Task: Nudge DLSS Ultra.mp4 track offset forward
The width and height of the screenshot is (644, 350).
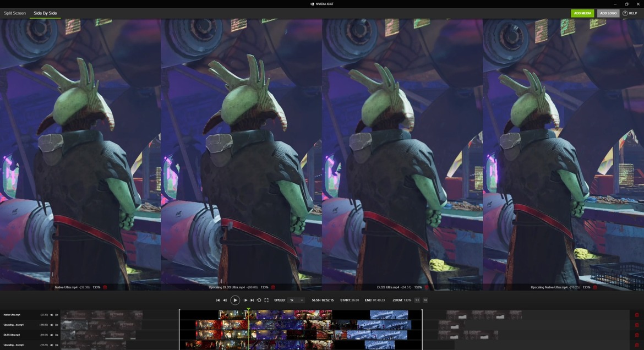Action: pos(57,335)
